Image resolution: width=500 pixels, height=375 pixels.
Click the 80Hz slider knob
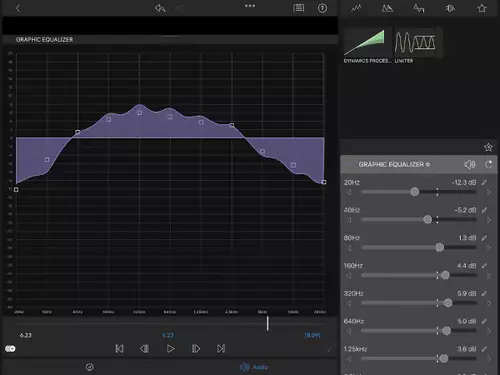coord(440,247)
